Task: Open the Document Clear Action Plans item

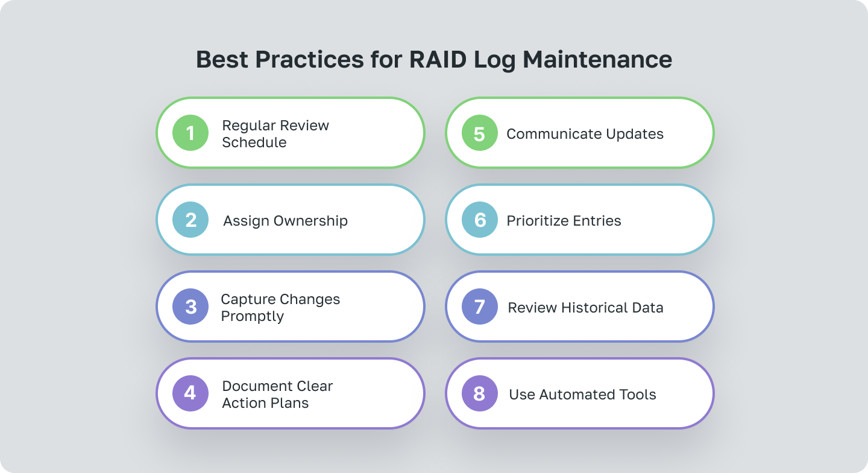Action: 291,393
